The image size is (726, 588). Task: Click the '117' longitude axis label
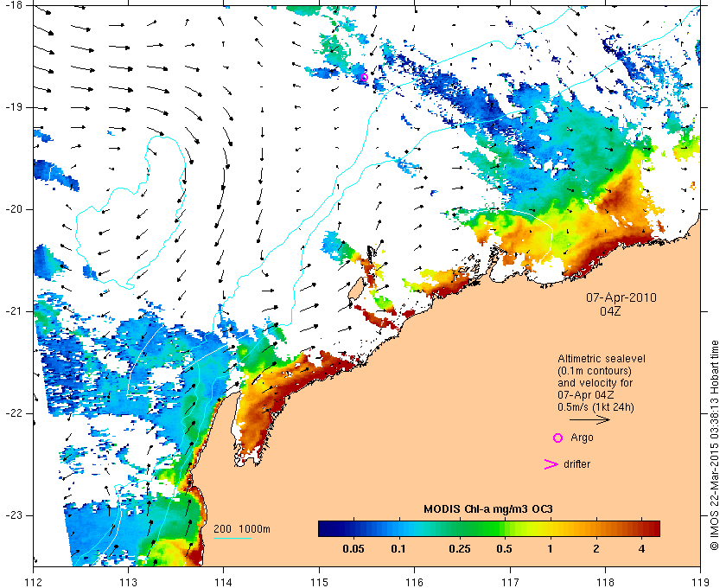pos(510,582)
